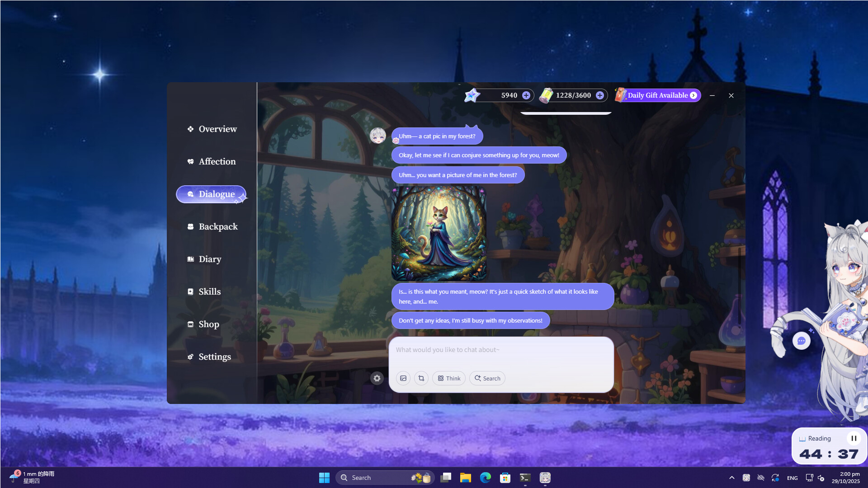Open chat settings via the gear icon
868x488 pixels.
click(x=377, y=378)
